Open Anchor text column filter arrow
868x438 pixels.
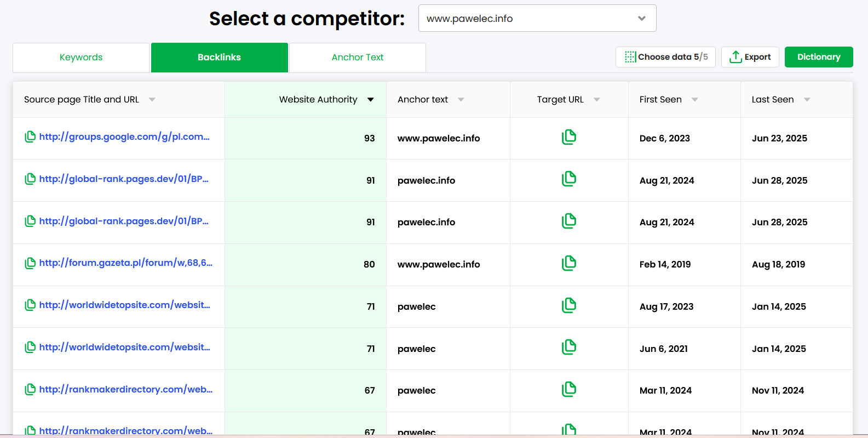click(461, 100)
